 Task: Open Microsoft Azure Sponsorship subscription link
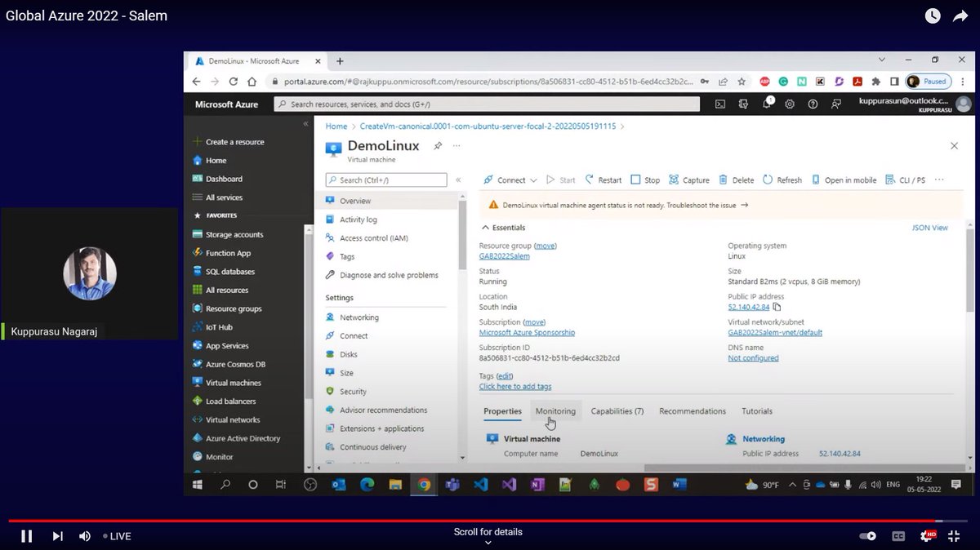[x=527, y=333]
